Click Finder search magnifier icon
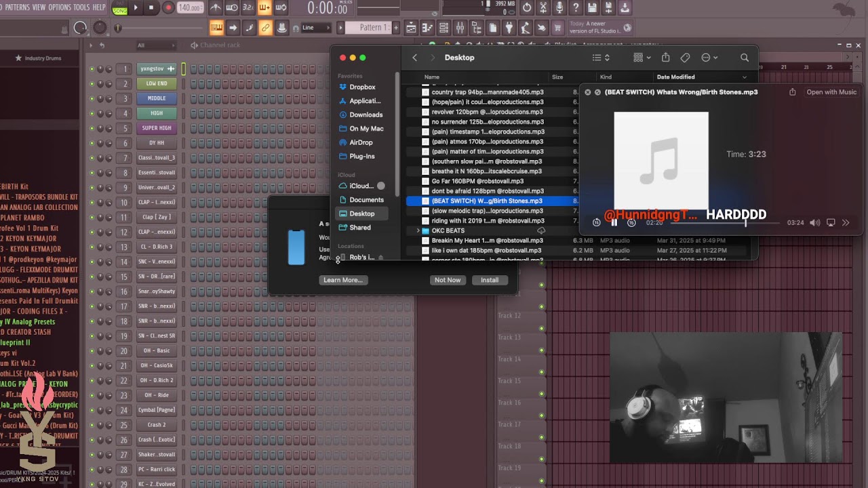868x488 pixels. click(x=745, y=58)
